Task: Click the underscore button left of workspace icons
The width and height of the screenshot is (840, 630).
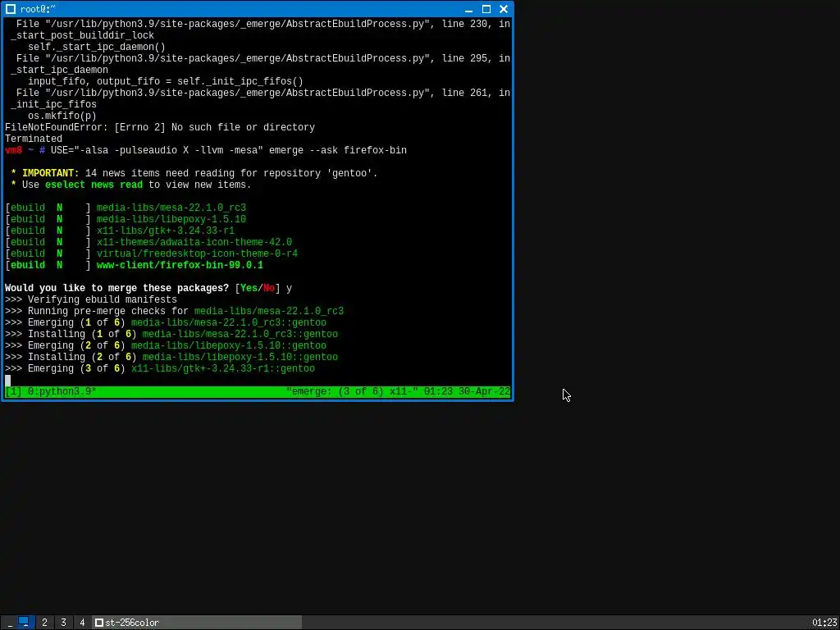Action: click(10, 623)
